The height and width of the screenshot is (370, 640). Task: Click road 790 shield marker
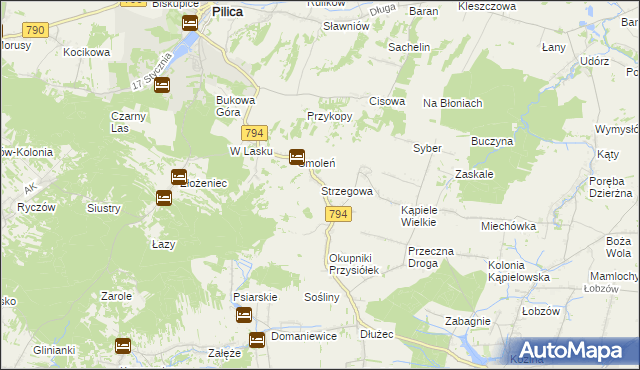point(35,30)
